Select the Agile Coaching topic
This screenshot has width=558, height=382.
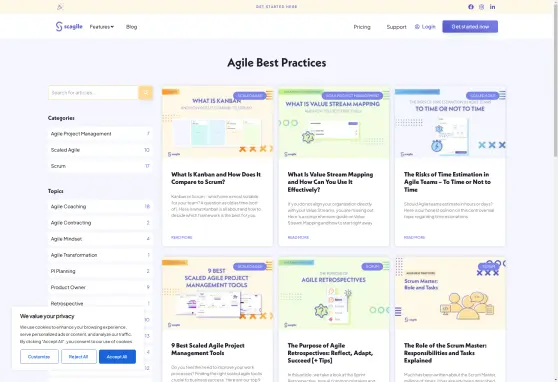[100, 206]
